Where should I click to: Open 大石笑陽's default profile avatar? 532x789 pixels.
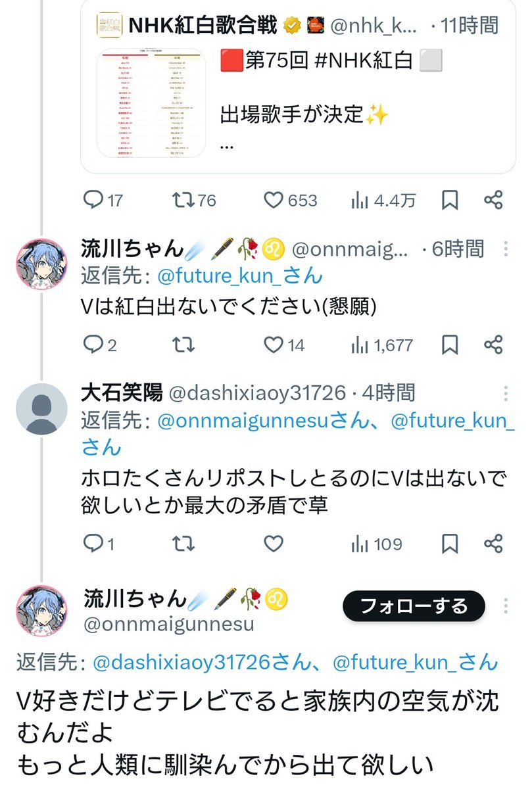point(41,408)
